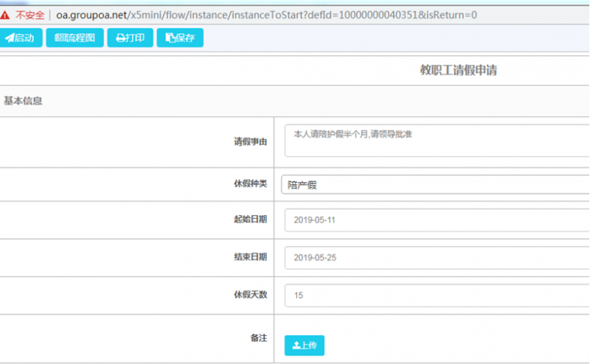The height and width of the screenshot is (364, 590).
Task: Focus the 休假天数 field showing 15
Action: [x=435, y=295]
